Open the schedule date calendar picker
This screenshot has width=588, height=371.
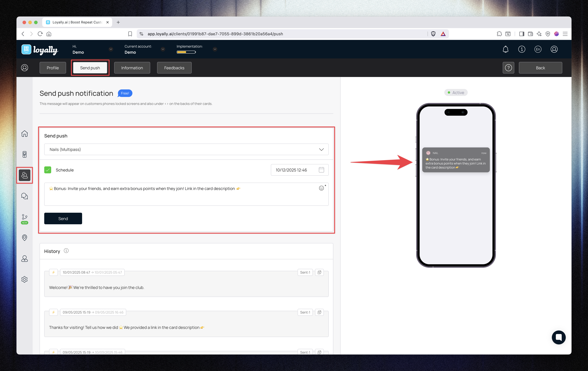[x=321, y=170]
